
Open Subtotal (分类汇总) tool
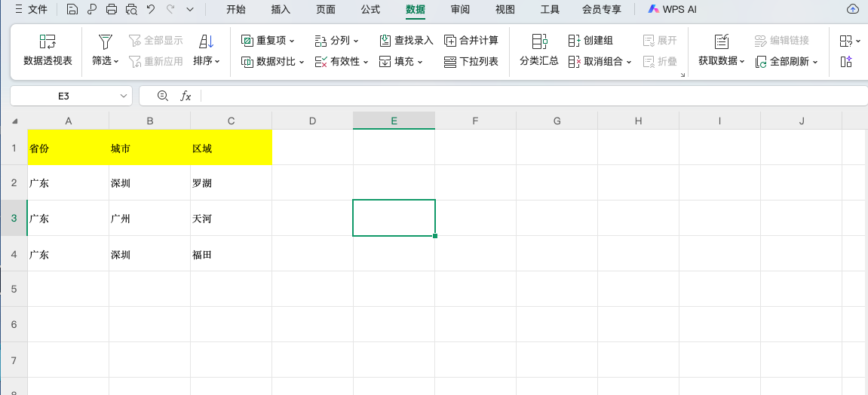539,50
